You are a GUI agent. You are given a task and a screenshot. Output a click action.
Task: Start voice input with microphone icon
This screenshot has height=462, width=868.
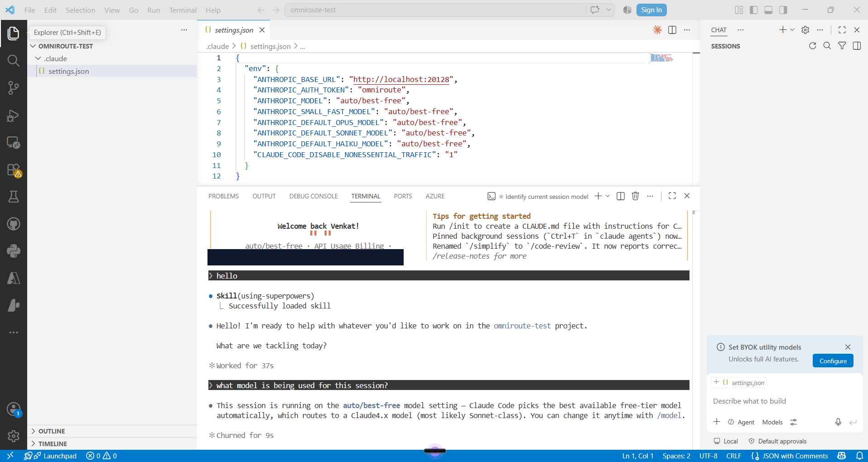pyautogui.click(x=838, y=422)
